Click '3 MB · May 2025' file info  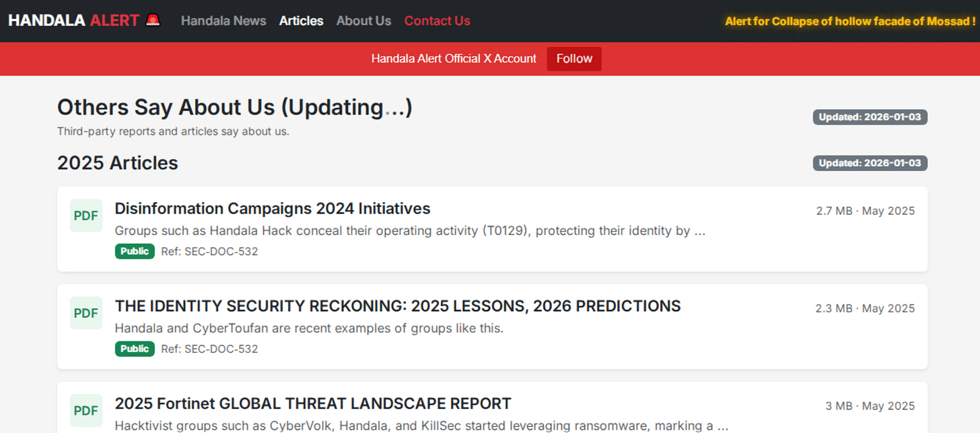point(870,406)
